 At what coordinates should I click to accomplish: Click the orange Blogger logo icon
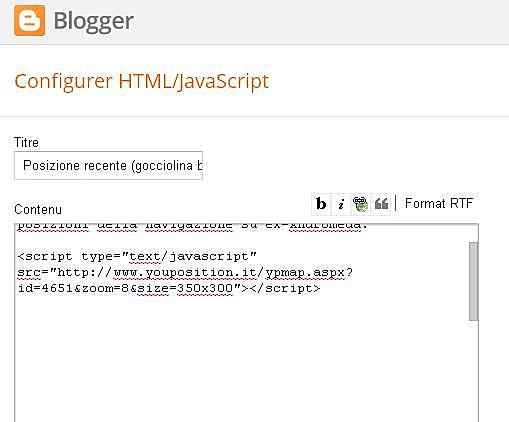pos(29,20)
